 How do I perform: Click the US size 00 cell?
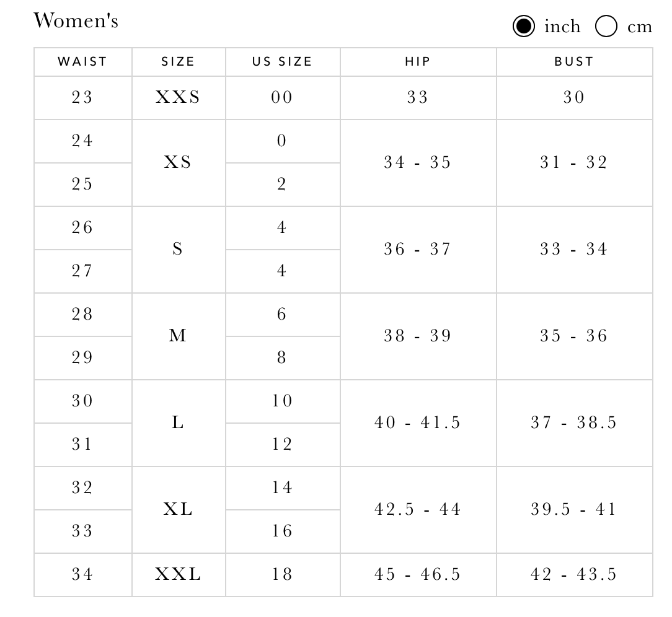(283, 98)
